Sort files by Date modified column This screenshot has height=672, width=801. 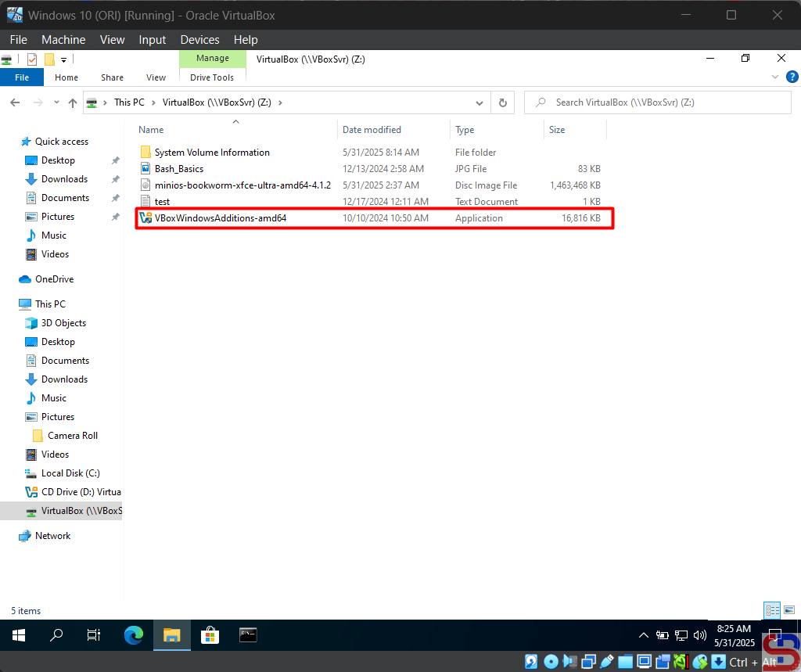coord(372,130)
